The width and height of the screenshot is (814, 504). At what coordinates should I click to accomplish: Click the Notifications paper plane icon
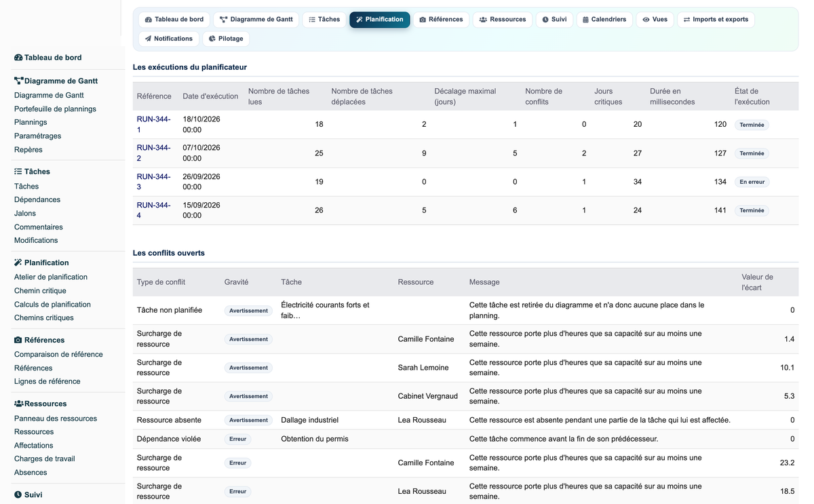point(148,39)
